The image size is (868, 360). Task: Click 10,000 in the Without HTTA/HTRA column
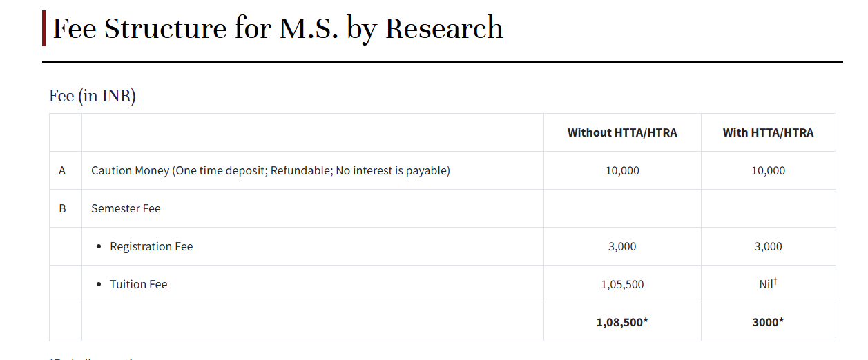pos(622,170)
